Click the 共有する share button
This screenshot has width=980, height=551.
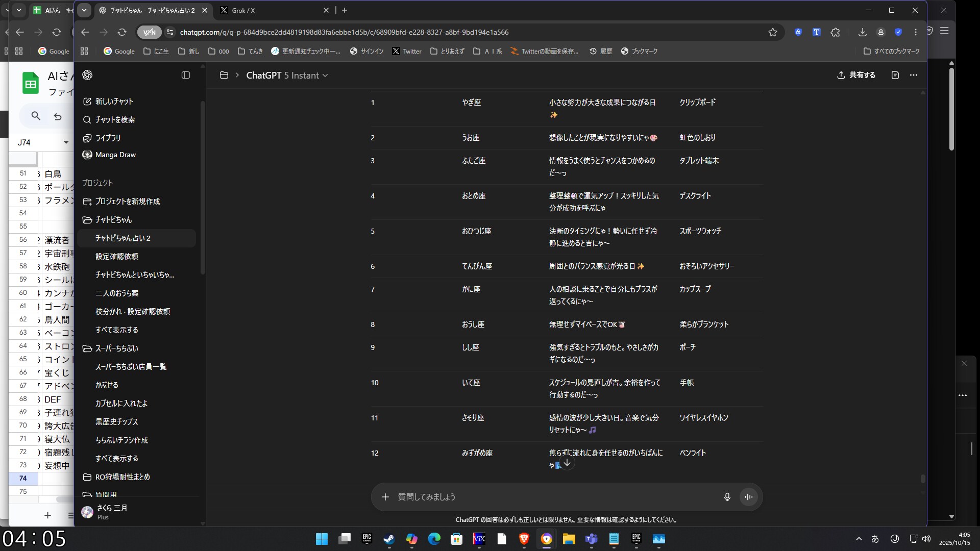click(856, 75)
